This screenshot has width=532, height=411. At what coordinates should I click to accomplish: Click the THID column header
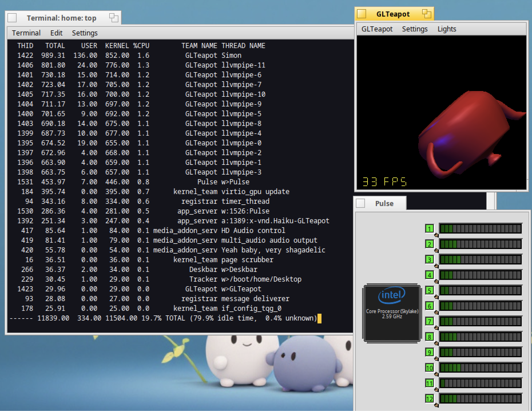[x=25, y=46]
